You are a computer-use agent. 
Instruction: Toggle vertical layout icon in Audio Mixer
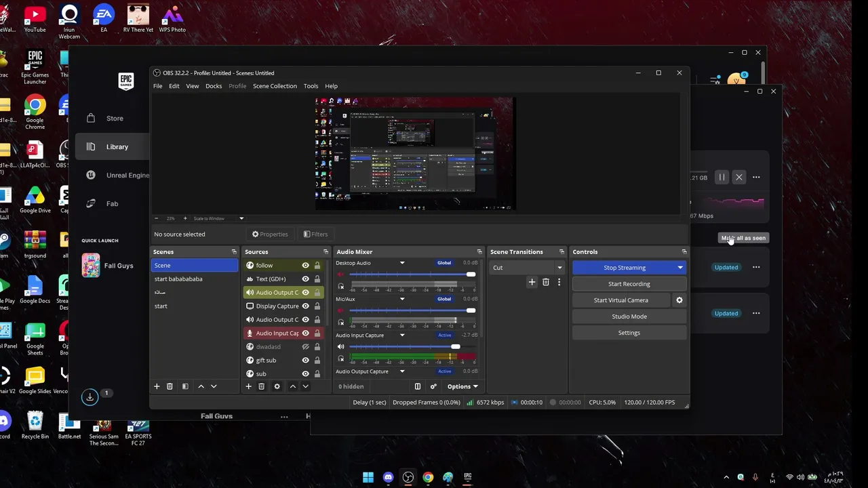click(x=418, y=386)
